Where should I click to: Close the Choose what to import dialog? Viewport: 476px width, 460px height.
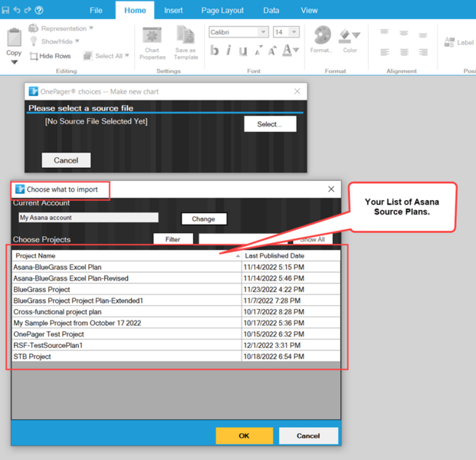(331, 189)
